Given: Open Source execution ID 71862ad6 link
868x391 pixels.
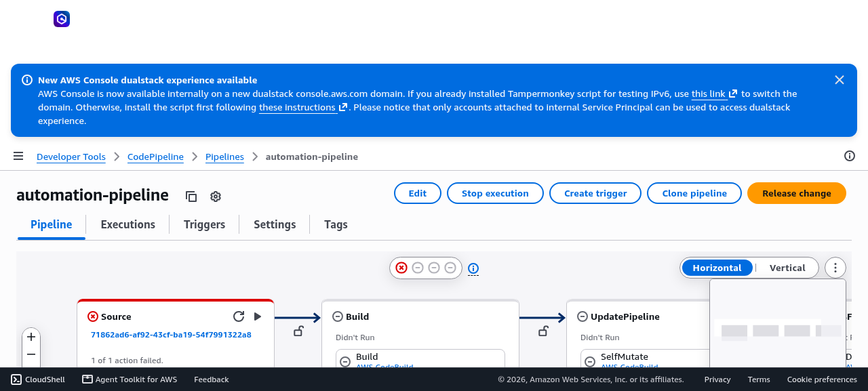Looking at the screenshot, I should 171,335.
